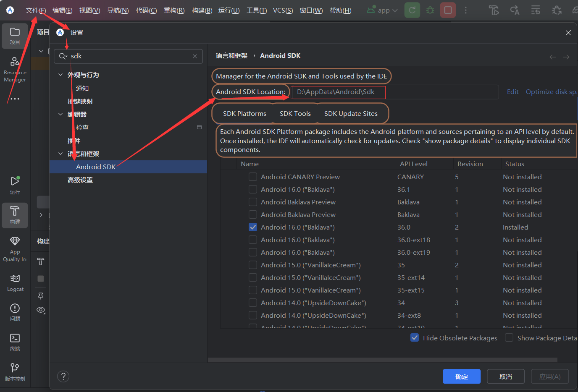Check Android 16.0 Baklava 36.1 checkbox
The width and height of the screenshot is (578, 392).
[253, 189]
